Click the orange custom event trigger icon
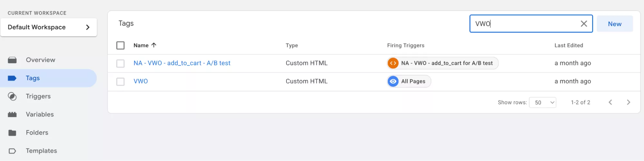This screenshot has width=644, height=161. 393,63
